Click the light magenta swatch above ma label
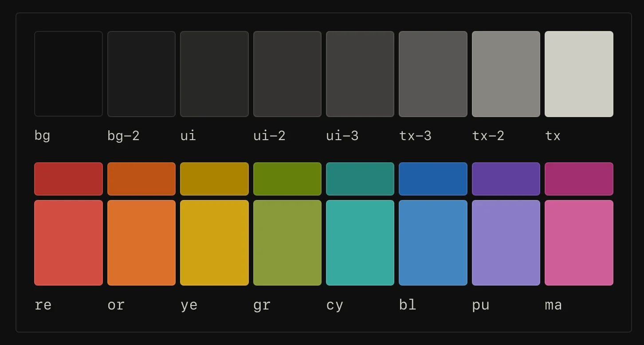Screen dimensions: 644x345 point(579,243)
